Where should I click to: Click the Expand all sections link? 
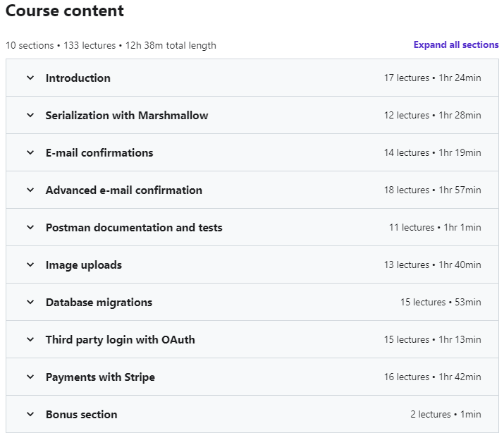point(456,44)
